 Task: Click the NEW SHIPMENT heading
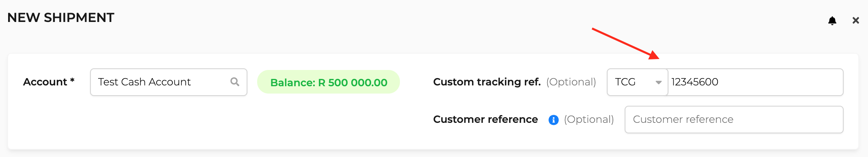pyautogui.click(x=61, y=18)
